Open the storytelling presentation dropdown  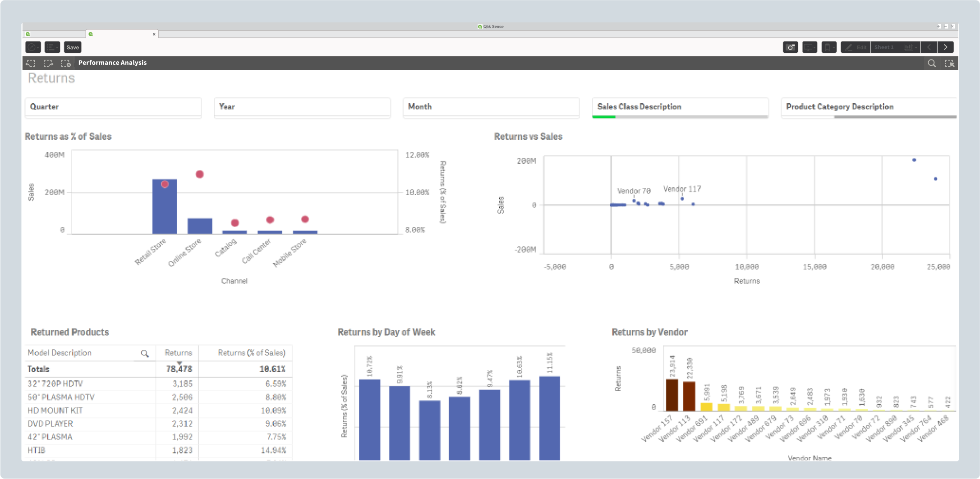pyautogui.click(x=810, y=47)
